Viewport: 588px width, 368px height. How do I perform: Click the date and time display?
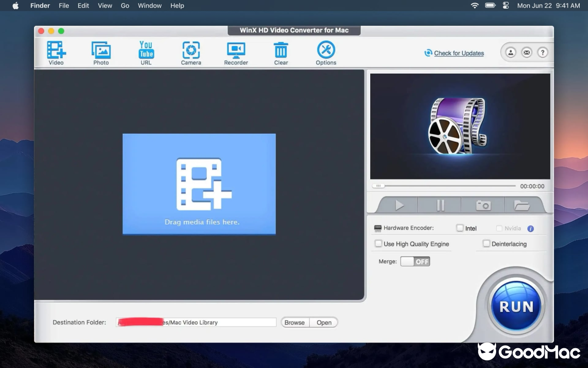coord(548,6)
